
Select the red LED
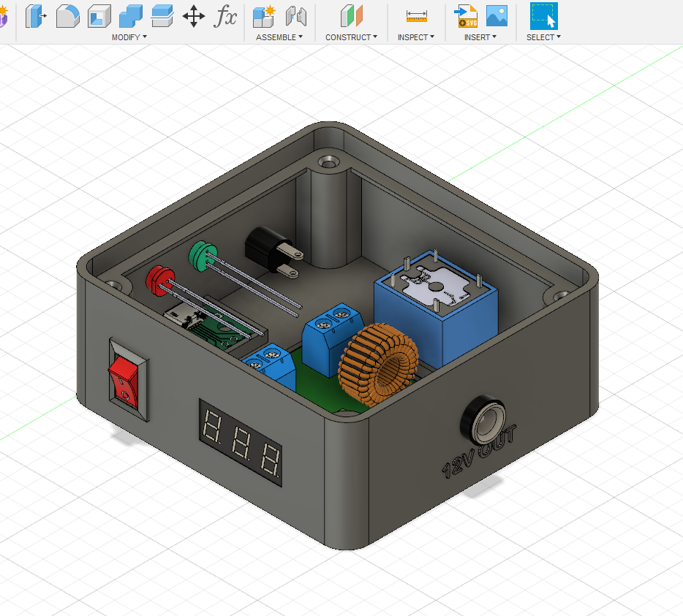click(159, 281)
